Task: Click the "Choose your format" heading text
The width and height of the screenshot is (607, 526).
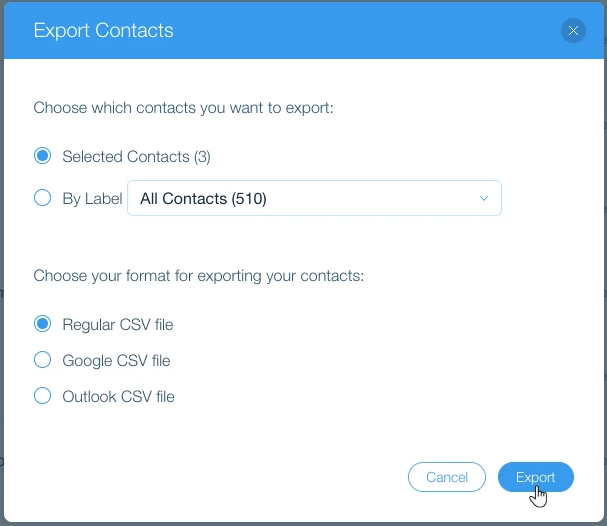Action: click(x=198, y=275)
